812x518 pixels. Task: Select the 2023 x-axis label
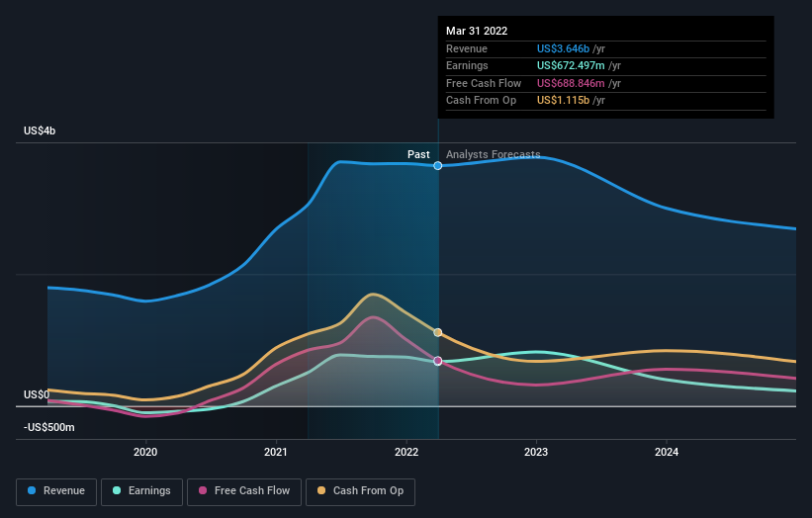tap(536, 452)
